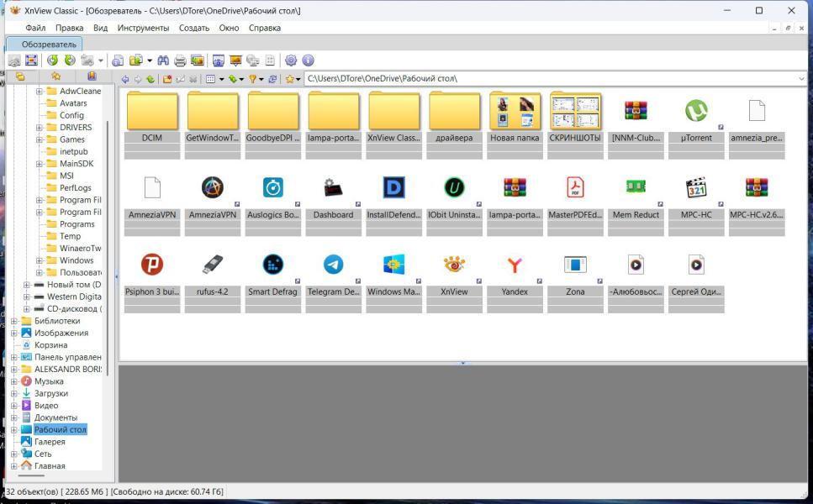The height and width of the screenshot is (504, 813).
Task: Open the address path dropdown arrow
Action: [800, 79]
